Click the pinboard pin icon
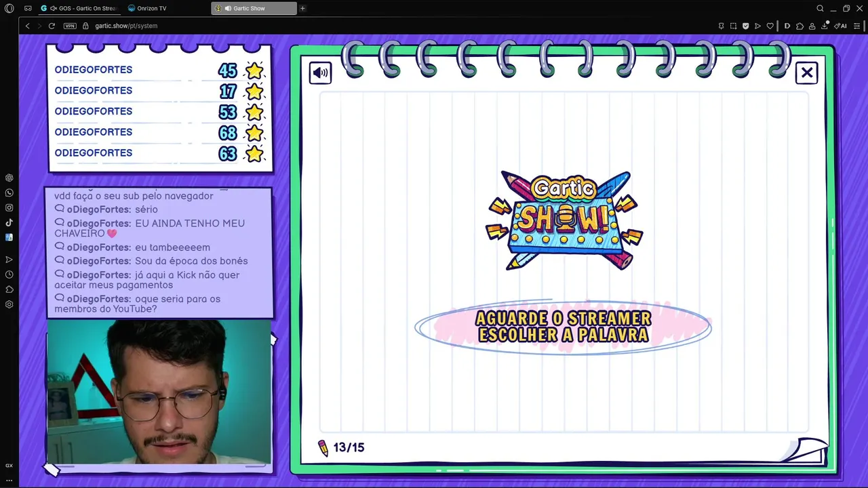 (x=721, y=26)
